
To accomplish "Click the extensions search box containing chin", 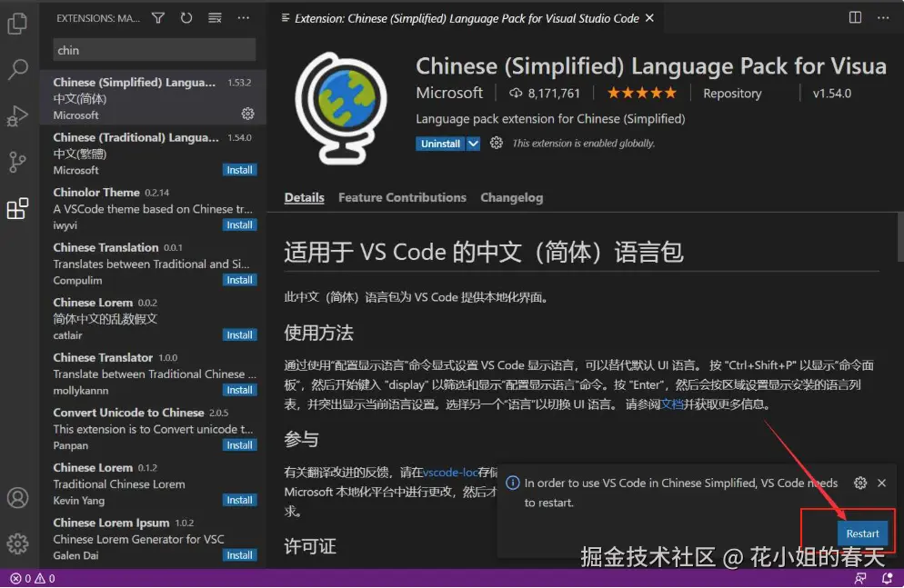I will coord(154,50).
